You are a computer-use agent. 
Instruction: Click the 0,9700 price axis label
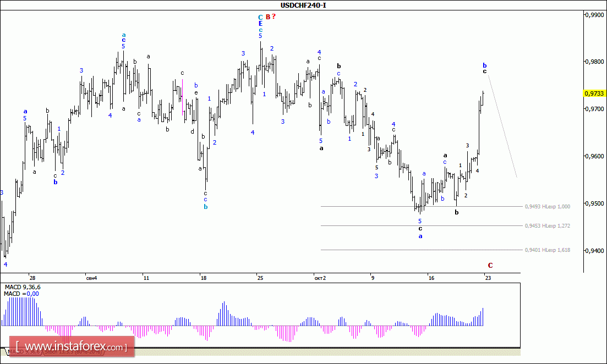coord(594,109)
